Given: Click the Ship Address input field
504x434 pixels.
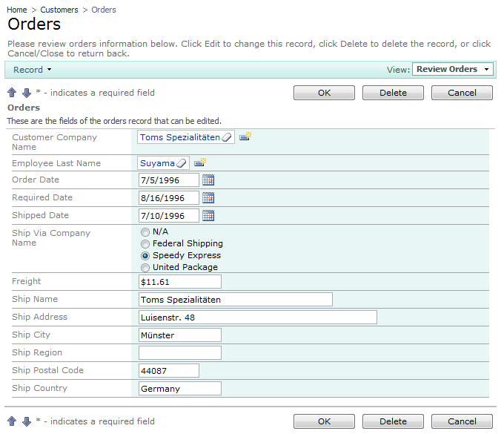Looking at the screenshot, I should 258,318.
